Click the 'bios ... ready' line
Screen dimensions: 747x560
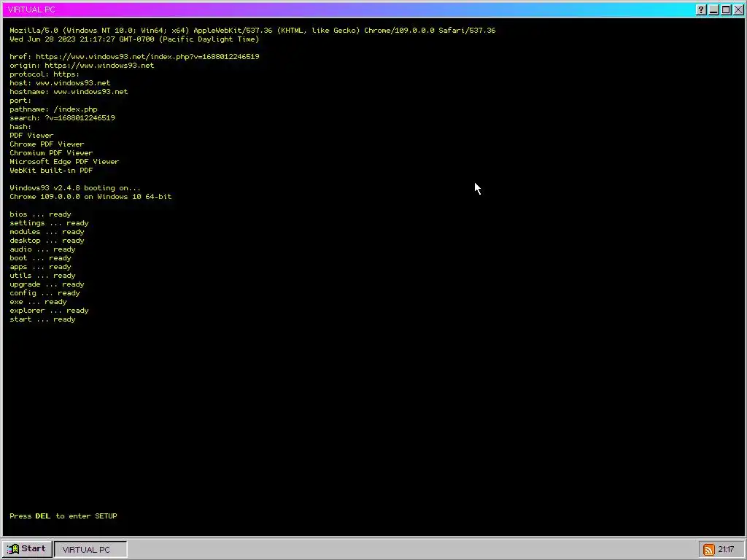click(x=40, y=214)
